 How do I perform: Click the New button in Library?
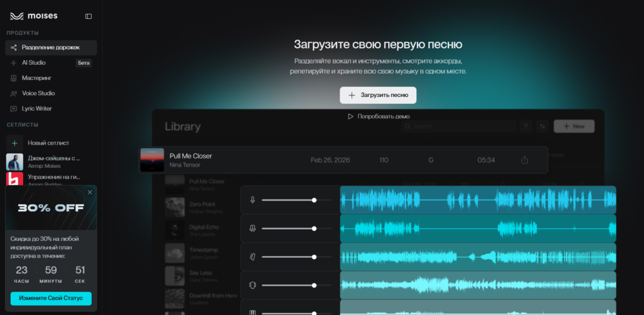click(574, 126)
